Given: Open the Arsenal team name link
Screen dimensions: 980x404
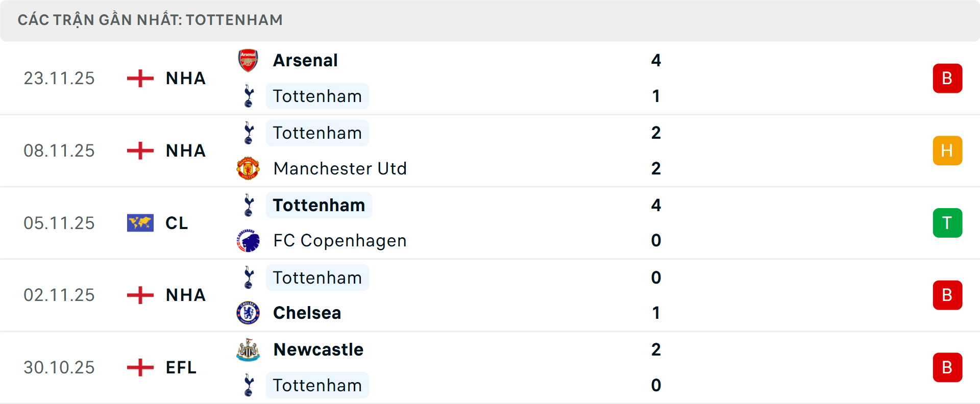Looking at the screenshot, I should point(305,60).
